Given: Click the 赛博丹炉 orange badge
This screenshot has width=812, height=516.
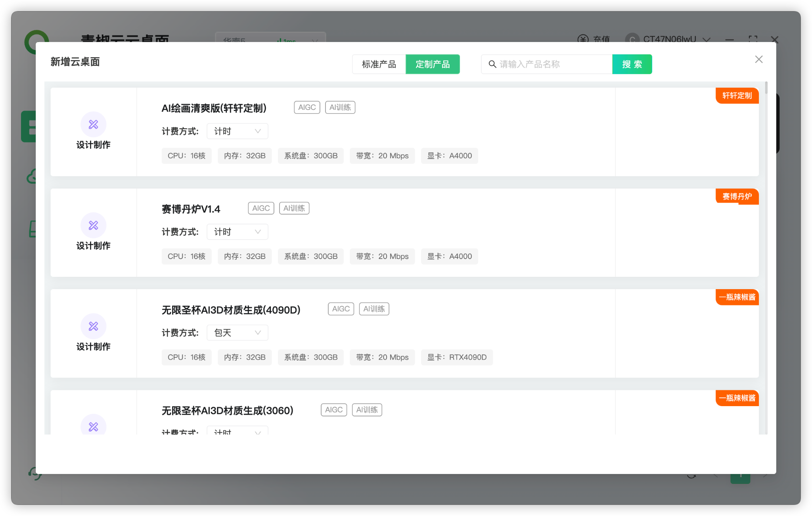Looking at the screenshot, I should tap(737, 196).
